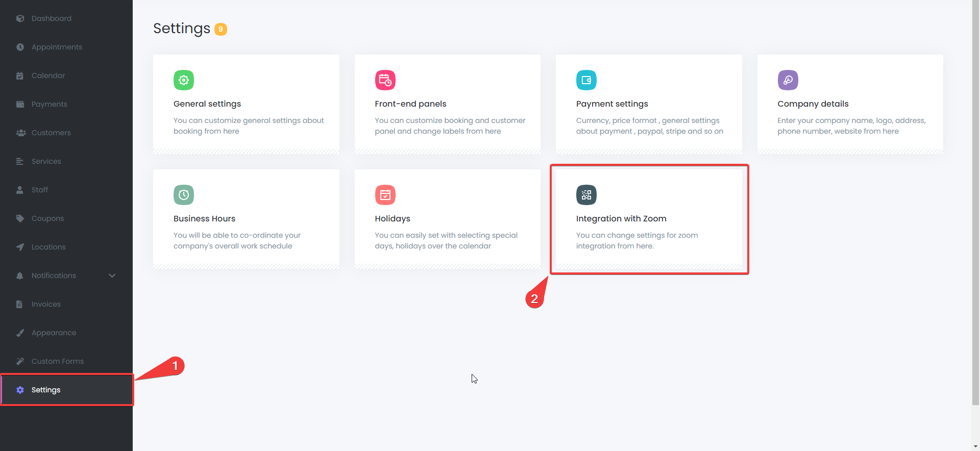Click the orange settings count badge
This screenshot has height=451, width=980.
tap(220, 29)
